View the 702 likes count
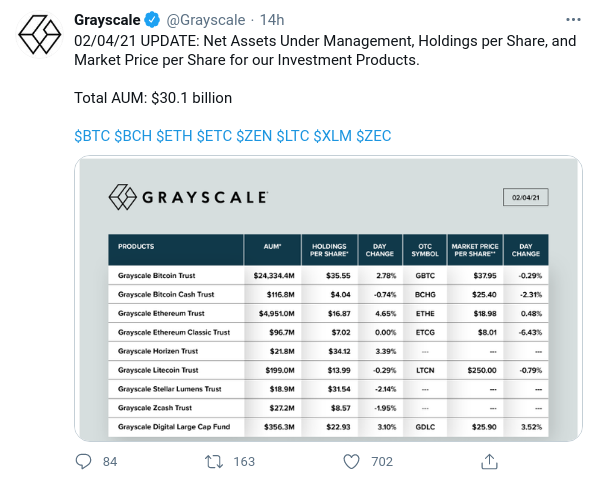 (382, 462)
